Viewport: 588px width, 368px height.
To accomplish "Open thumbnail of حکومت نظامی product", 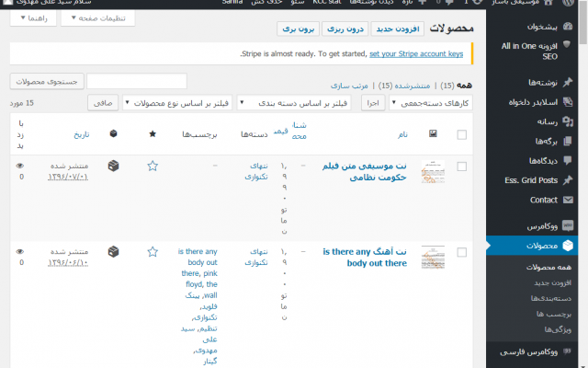I will pyautogui.click(x=433, y=172).
